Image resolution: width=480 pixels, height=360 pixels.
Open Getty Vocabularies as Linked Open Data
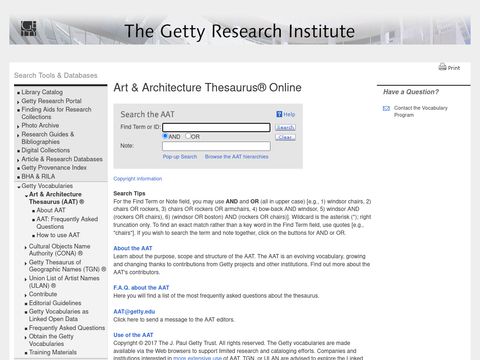point(59,315)
